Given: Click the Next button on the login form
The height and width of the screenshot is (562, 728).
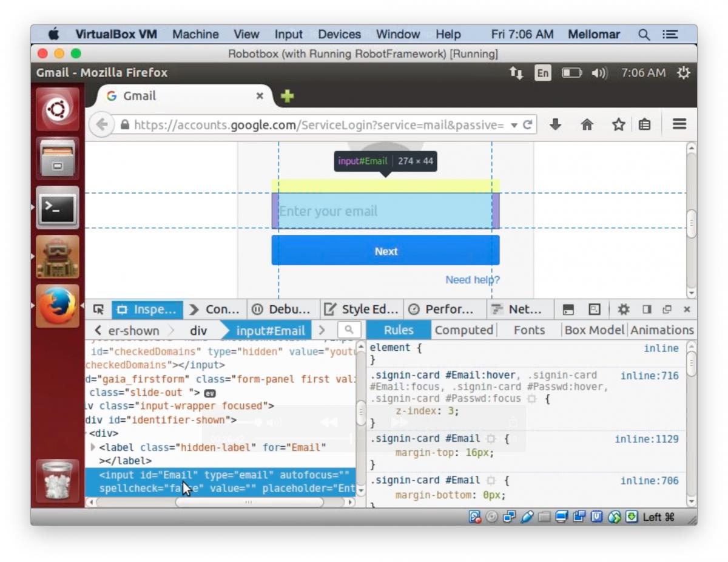Looking at the screenshot, I should [x=385, y=251].
